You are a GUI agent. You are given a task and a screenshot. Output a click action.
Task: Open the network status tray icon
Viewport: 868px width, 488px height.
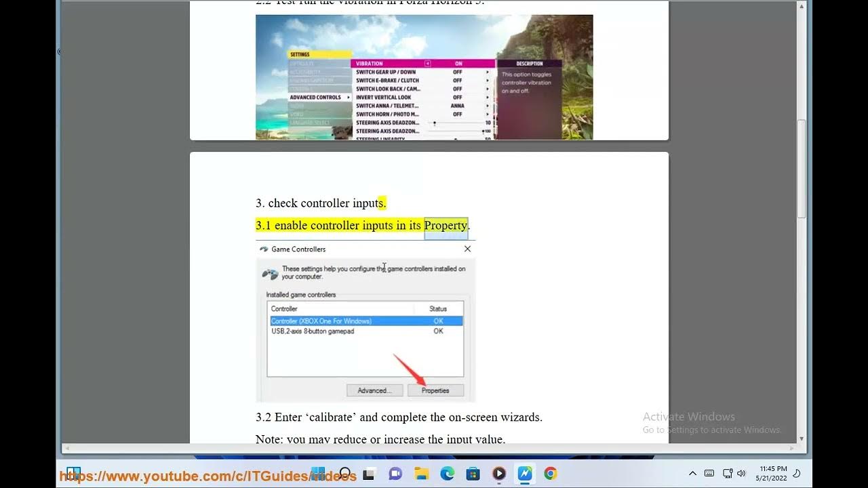point(728,473)
